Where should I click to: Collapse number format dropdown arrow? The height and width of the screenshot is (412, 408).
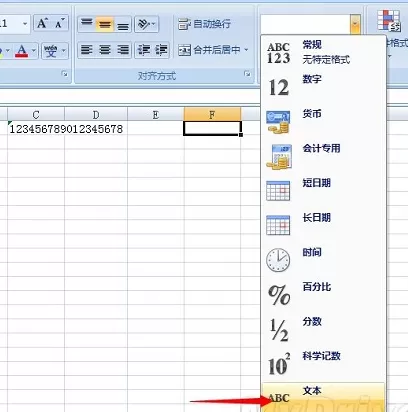click(355, 24)
